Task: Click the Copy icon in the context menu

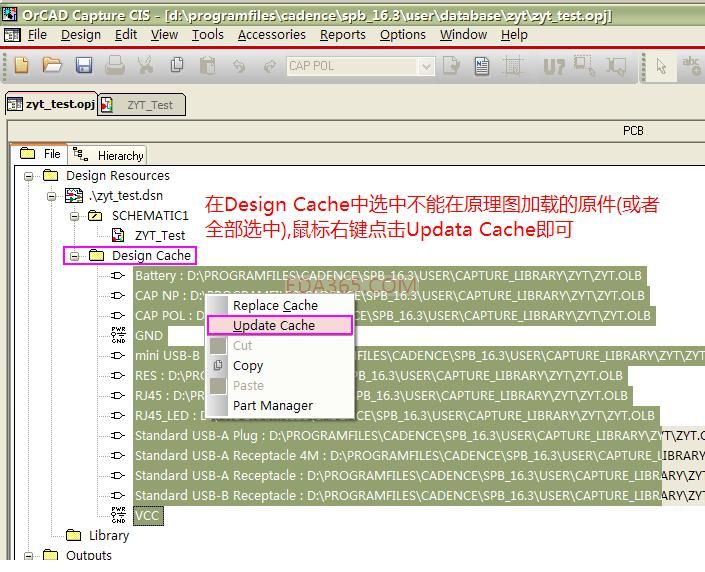Action: coord(218,365)
